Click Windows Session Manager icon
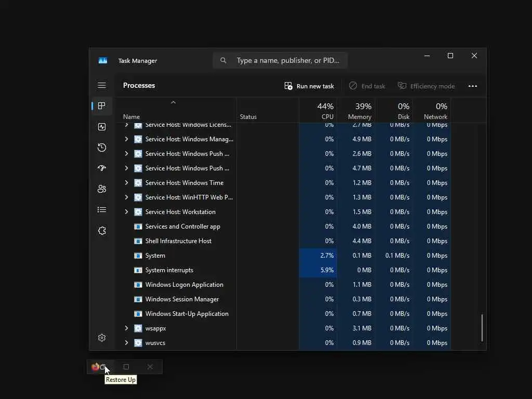The width and height of the screenshot is (532, 399). [x=138, y=299]
